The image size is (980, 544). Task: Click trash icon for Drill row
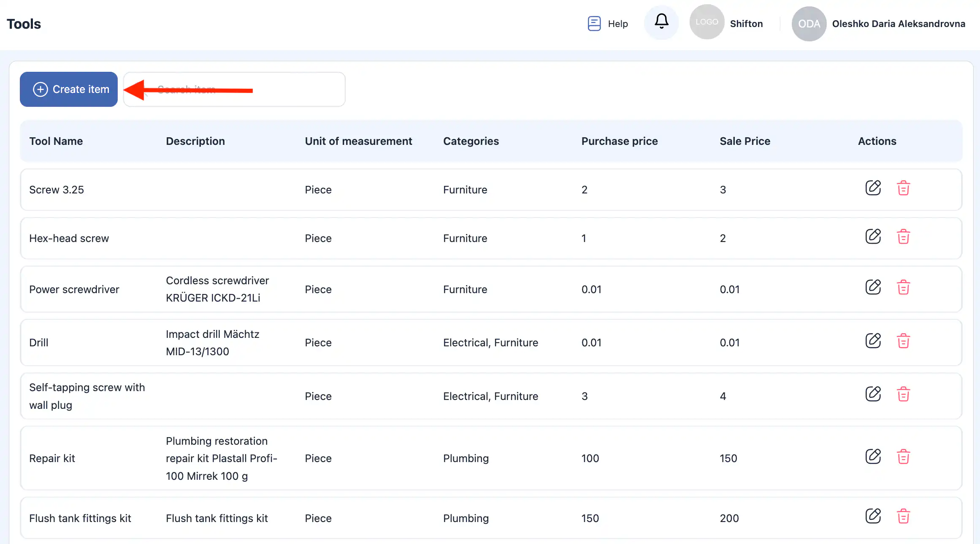[x=903, y=341]
